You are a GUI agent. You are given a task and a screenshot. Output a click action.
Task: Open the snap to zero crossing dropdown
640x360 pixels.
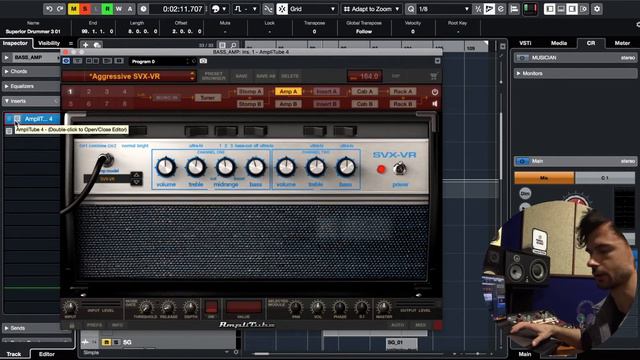(x=246, y=9)
